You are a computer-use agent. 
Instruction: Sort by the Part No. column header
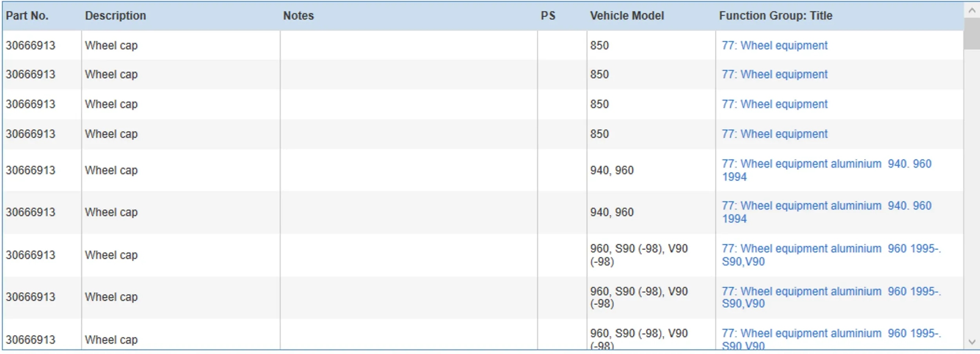click(27, 16)
